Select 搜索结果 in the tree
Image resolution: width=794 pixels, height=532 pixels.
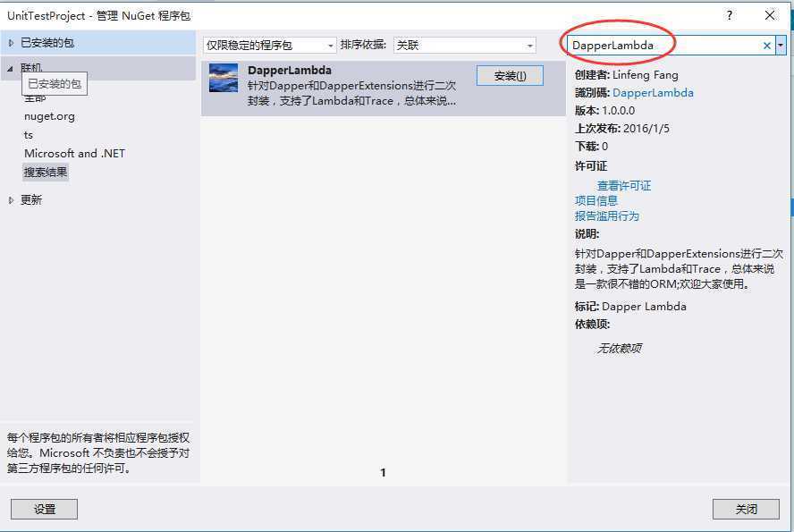click(46, 172)
